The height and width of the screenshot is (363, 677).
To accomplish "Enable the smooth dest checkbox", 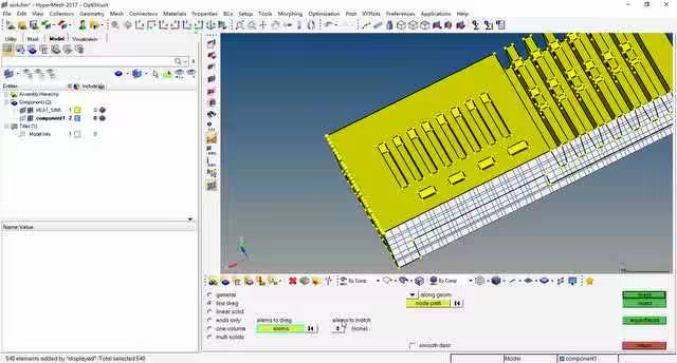I will click(412, 345).
